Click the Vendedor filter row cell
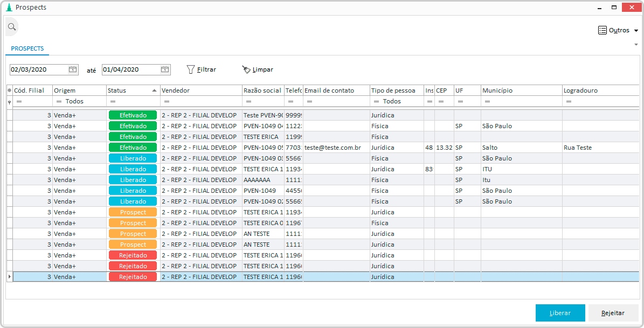The width and height of the screenshot is (644, 328). pyautogui.click(x=201, y=101)
